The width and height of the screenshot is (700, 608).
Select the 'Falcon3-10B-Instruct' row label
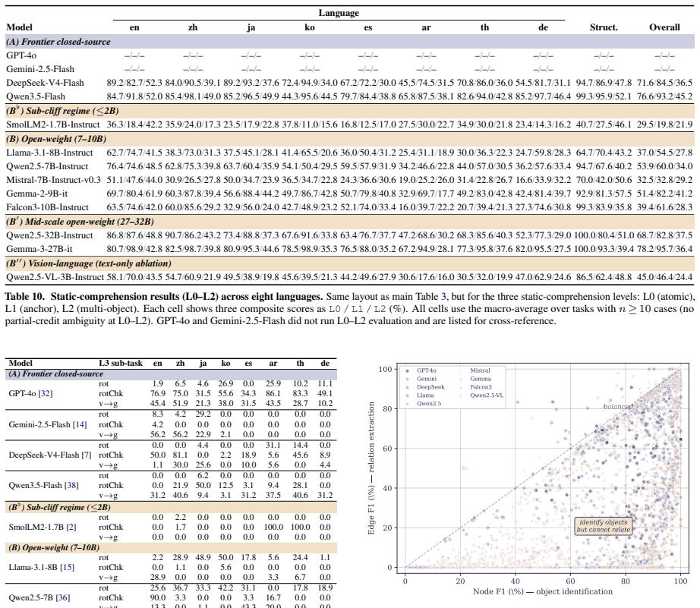pos(47,207)
